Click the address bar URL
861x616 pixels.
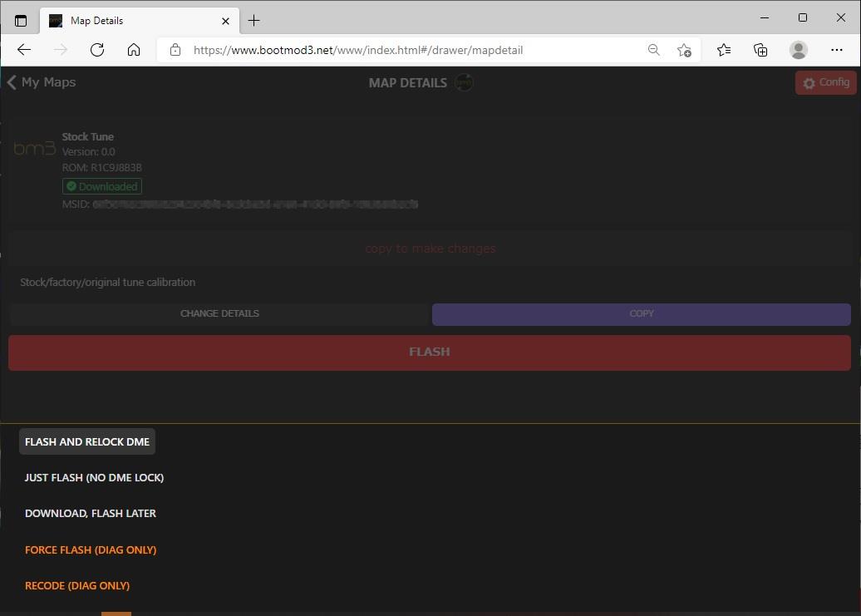pyautogui.click(x=358, y=50)
